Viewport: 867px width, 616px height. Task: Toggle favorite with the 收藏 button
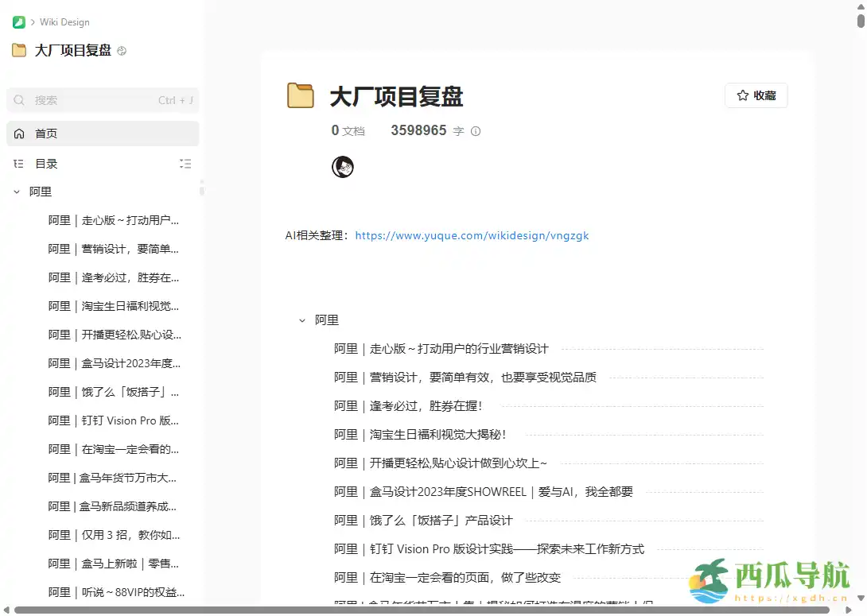pyautogui.click(x=756, y=95)
